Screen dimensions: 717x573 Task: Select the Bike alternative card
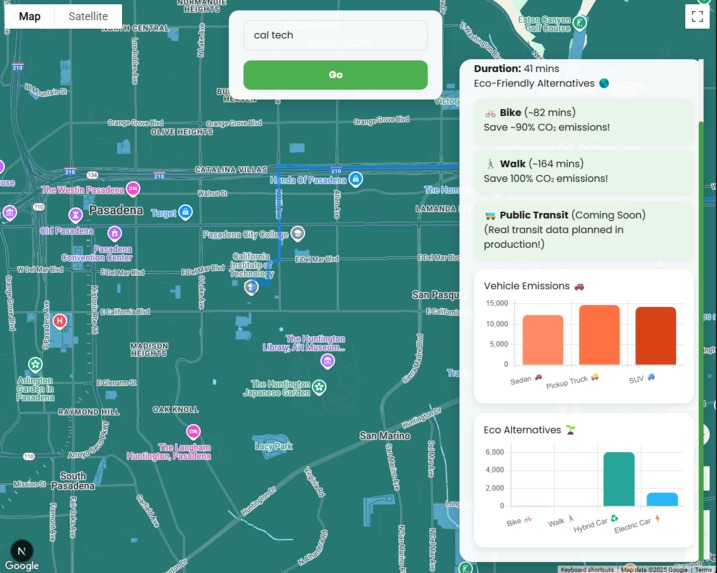tap(584, 120)
